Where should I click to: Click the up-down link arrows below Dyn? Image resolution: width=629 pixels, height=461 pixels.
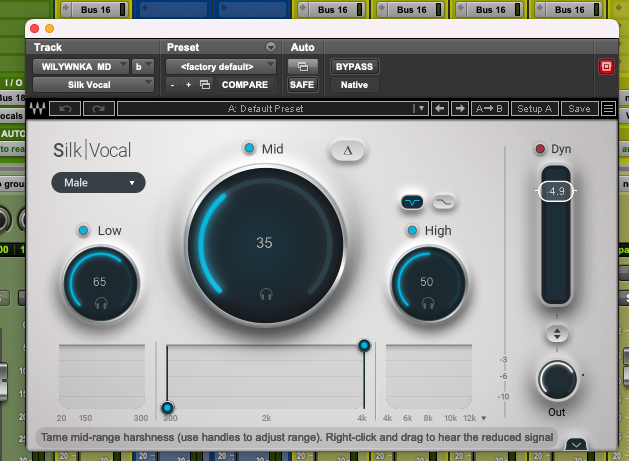pos(557,334)
